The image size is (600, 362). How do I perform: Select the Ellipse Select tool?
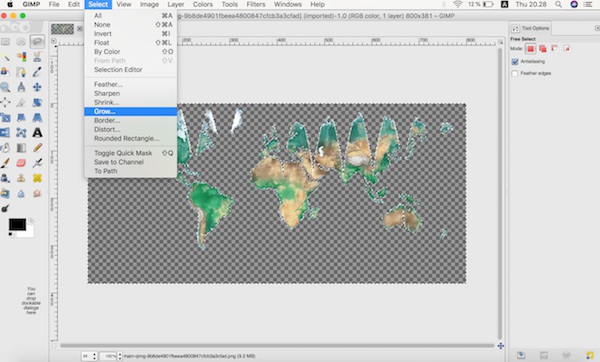[21, 41]
